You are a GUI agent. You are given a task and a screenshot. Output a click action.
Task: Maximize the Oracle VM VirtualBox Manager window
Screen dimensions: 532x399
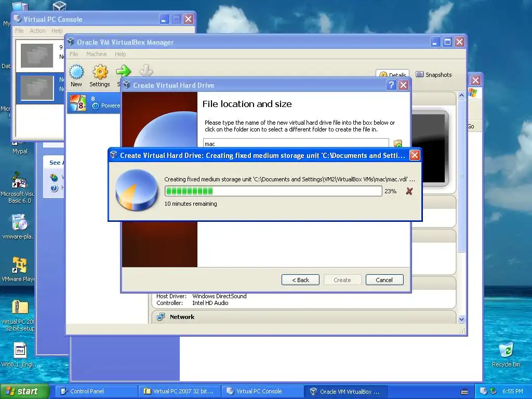click(x=447, y=42)
